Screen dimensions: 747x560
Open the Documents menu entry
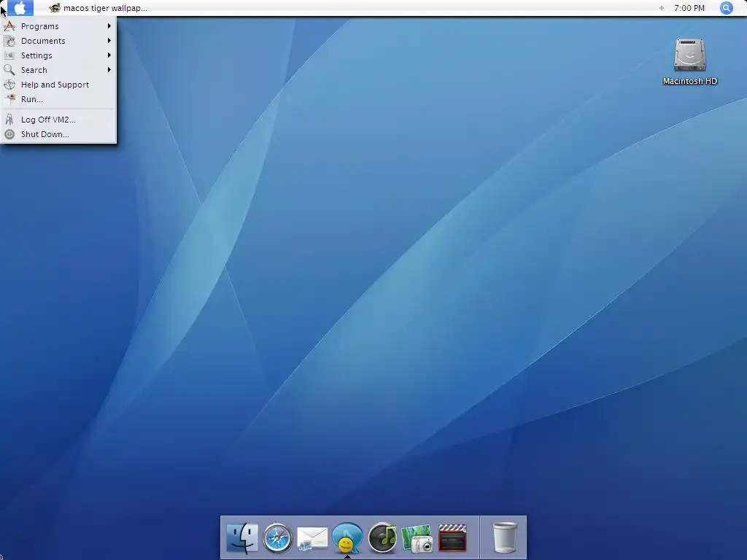point(58,41)
